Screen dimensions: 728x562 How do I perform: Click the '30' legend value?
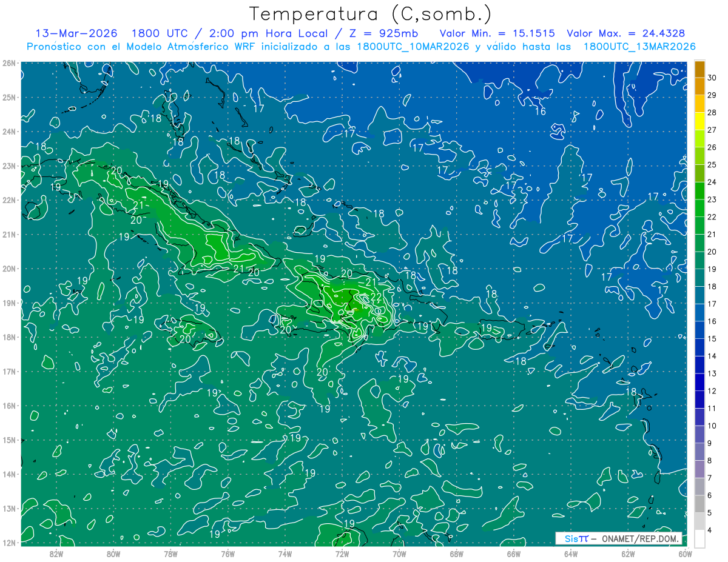click(712, 78)
